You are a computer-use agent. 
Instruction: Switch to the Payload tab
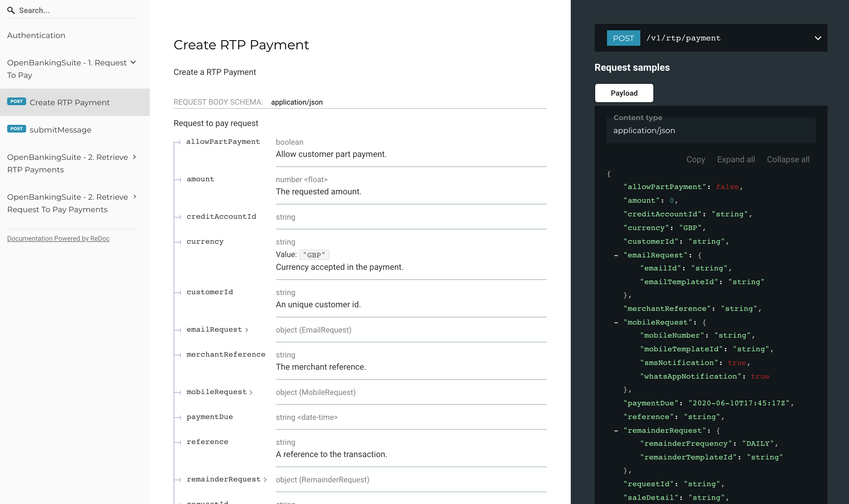coord(624,93)
